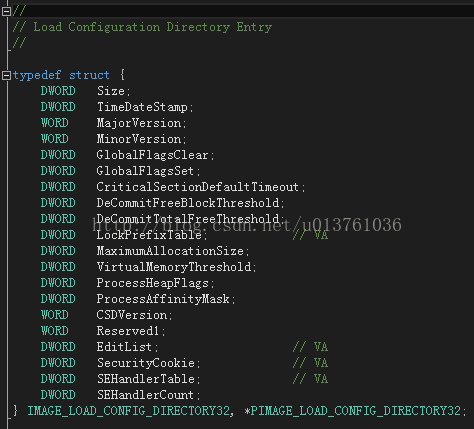The image size is (474, 429).
Task: Click the '// VA' comment after SecurityCookie
Action: coord(310,363)
